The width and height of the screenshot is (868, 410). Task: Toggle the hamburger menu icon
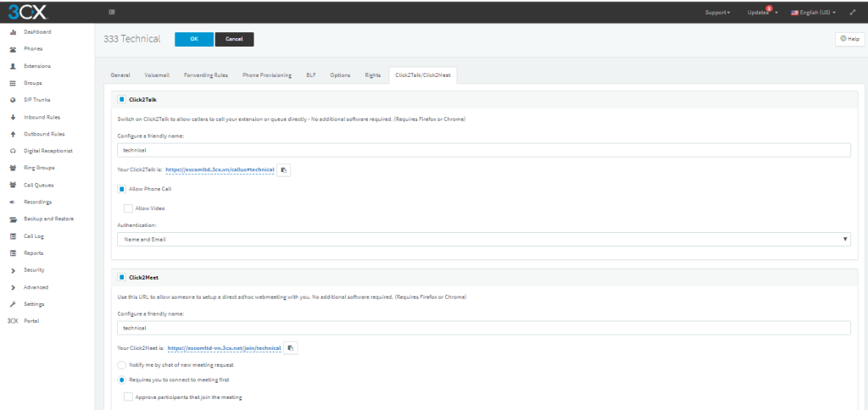point(112,12)
